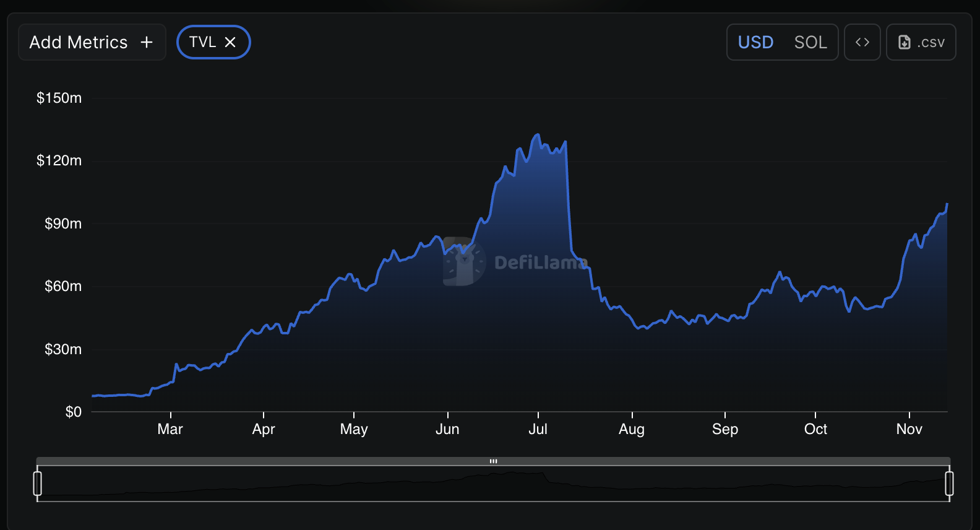Viewport: 980px width, 530px height.
Task: Click the Aug label on the time axis
Action: tap(632, 429)
